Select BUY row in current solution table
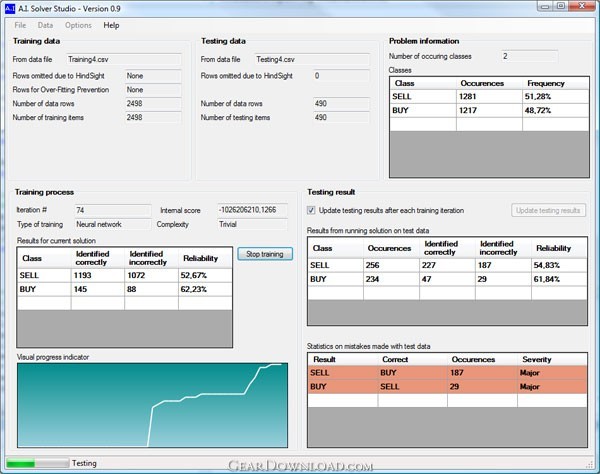The width and height of the screenshot is (600, 474). click(x=124, y=289)
